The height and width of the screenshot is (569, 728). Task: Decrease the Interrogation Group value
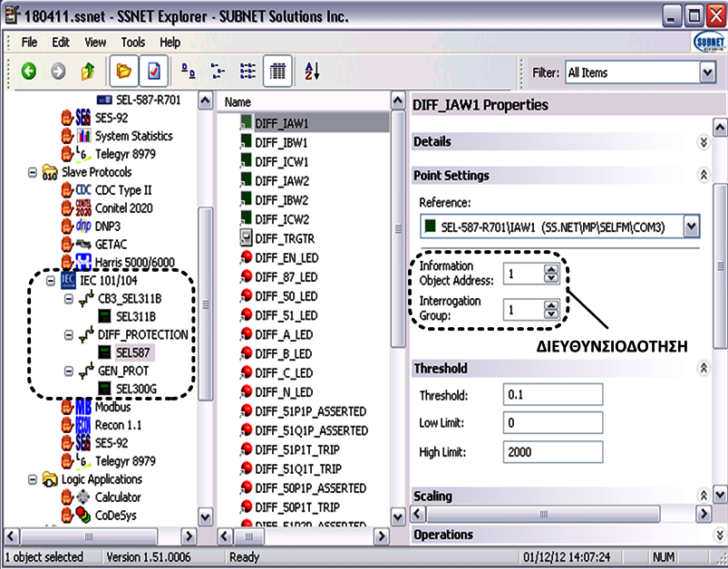tap(551, 314)
